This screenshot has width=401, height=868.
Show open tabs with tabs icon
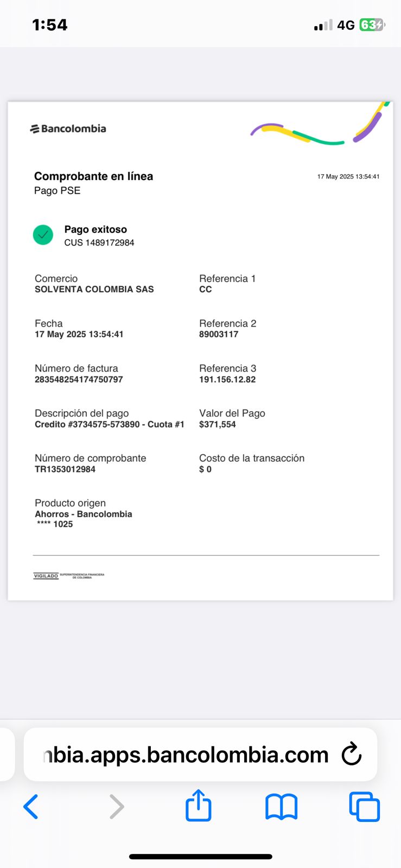pos(364,806)
